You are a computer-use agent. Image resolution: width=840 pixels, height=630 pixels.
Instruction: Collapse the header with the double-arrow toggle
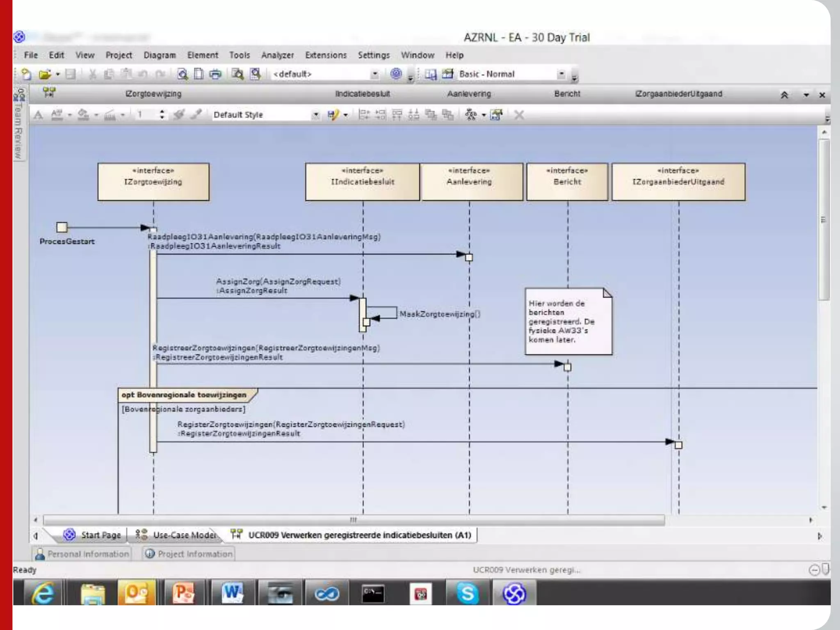(784, 95)
